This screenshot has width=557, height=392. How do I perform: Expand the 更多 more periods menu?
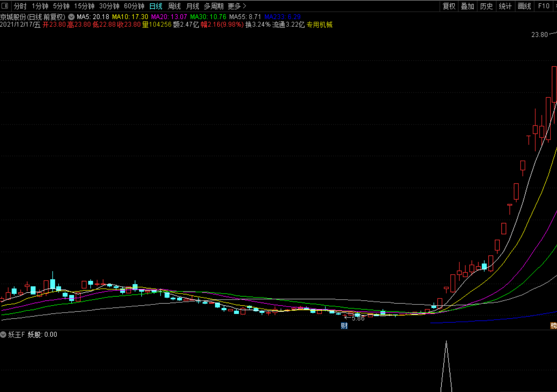point(237,6)
